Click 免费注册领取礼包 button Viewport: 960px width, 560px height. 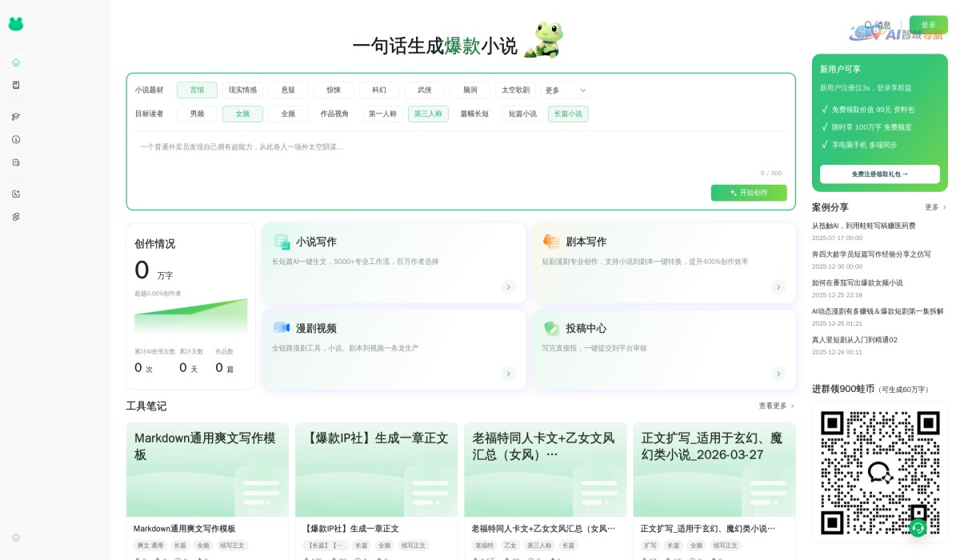pyautogui.click(x=880, y=174)
